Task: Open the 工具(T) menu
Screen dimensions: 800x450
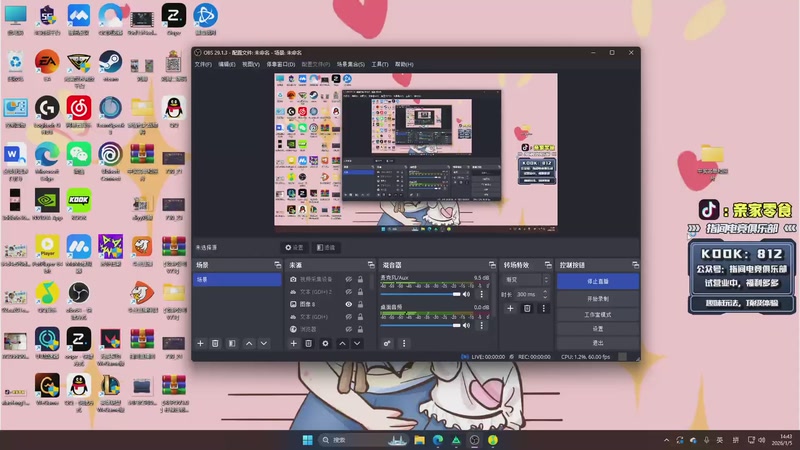Action: pyautogui.click(x=380, y=64)
